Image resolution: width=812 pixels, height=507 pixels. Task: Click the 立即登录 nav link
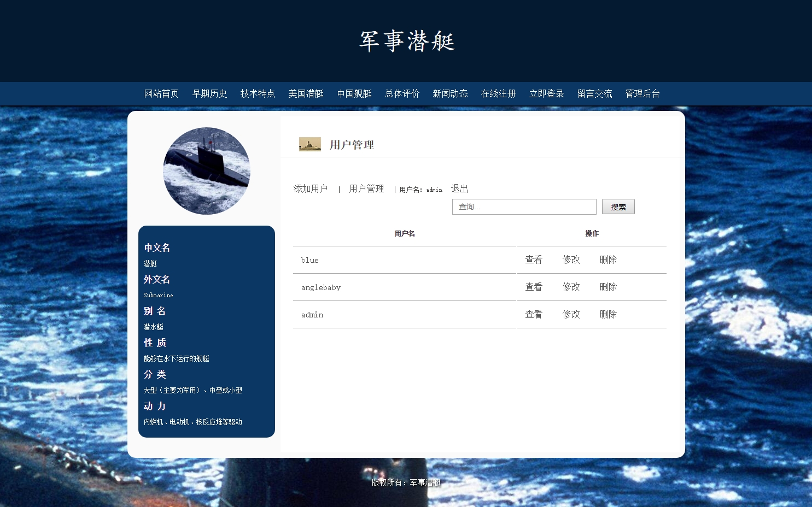546,93
